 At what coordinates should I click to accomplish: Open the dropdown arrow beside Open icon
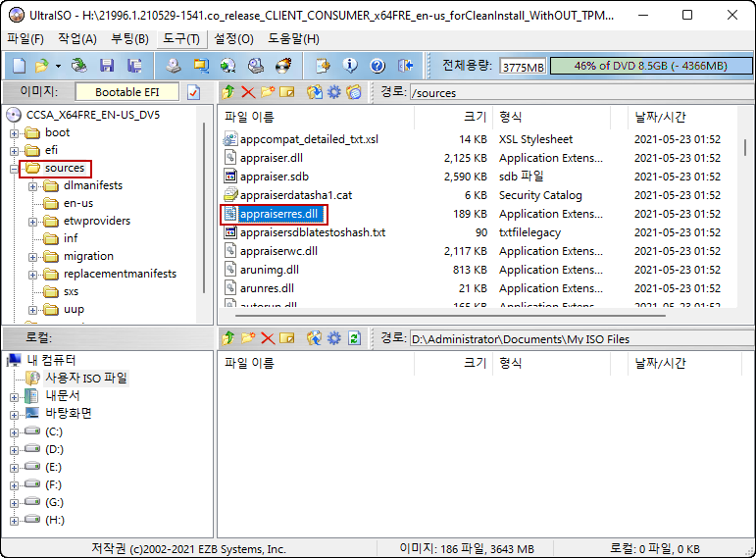[x=58, y=66]
